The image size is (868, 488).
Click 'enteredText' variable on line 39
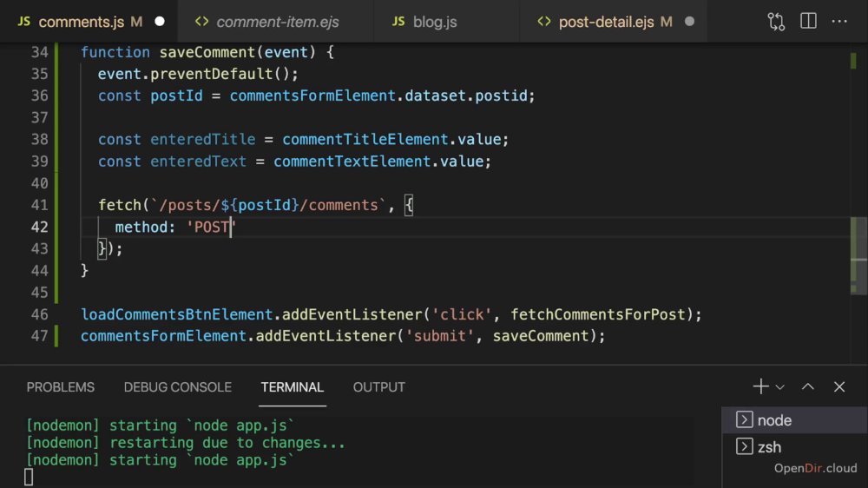pos(198,162)
